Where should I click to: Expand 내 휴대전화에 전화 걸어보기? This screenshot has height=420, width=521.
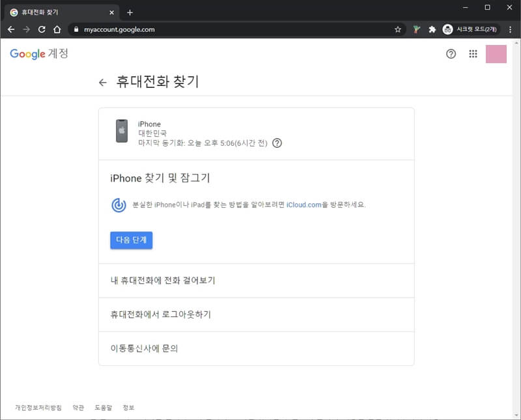click(257, 281)
